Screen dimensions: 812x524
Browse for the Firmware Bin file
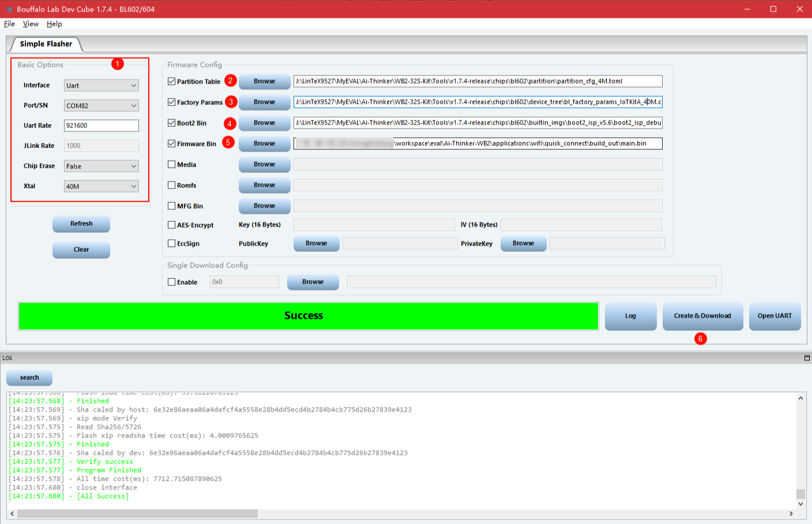pyautogui.click(x=265, y=144)
